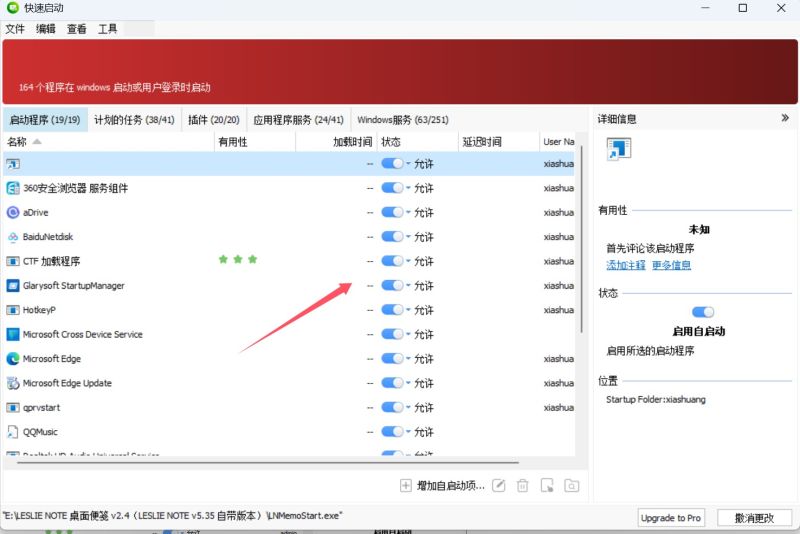Select the 启动程序 (19/19) tab
This screenshot has height=534, width=800.
45,120
